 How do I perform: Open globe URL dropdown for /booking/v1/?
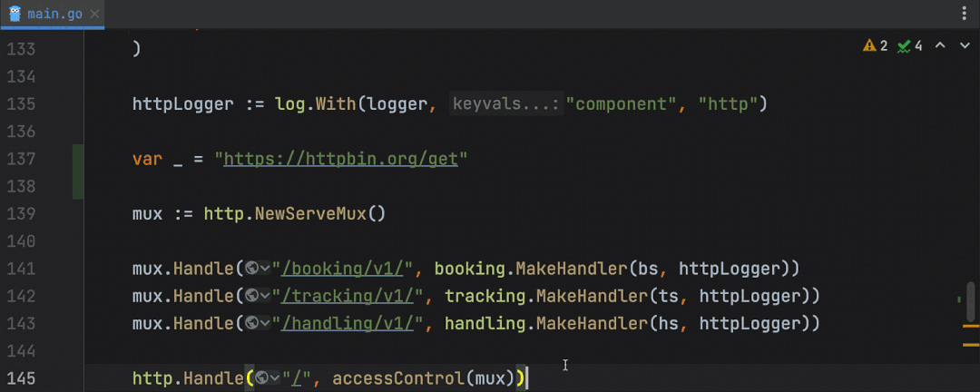(258, 269)
